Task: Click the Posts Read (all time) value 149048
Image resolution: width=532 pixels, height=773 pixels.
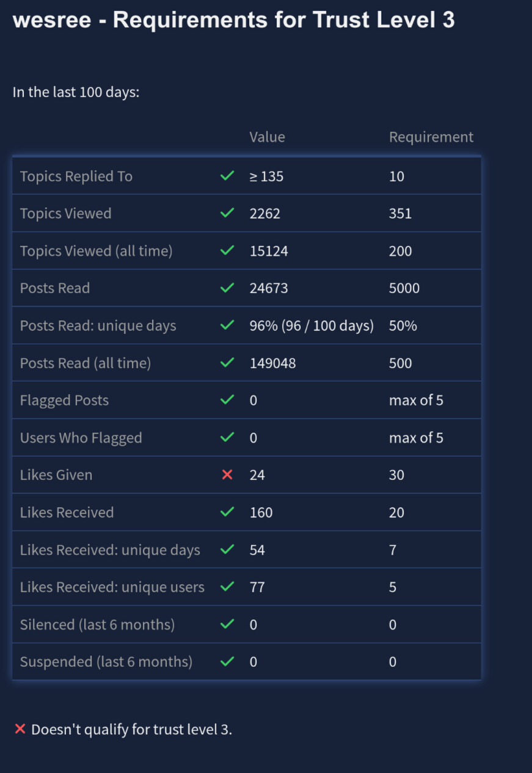Action: tap(272, 363)
